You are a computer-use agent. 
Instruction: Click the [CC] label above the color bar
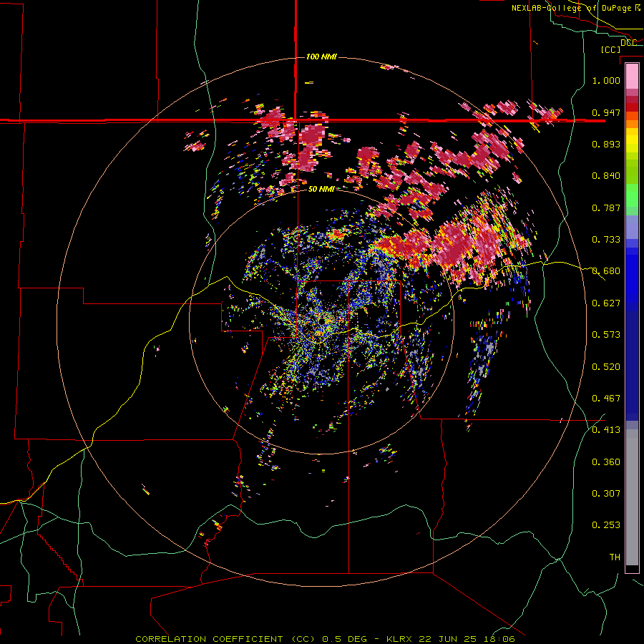pos(610,49)
